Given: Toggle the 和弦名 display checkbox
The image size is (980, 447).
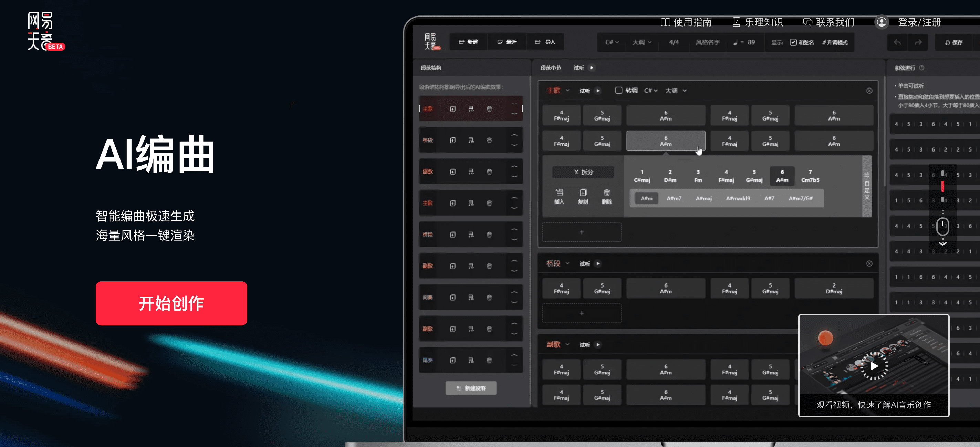Looking at the screenshot, I should [793, 42].
